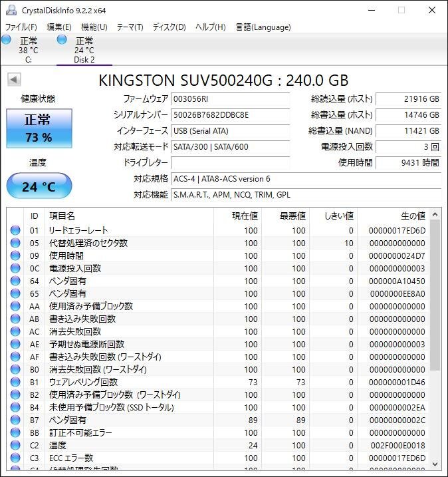This screenshot has height=477, width=448.
Task: Click status orb for C2 温度 row
Action: (x=15, y=445)
